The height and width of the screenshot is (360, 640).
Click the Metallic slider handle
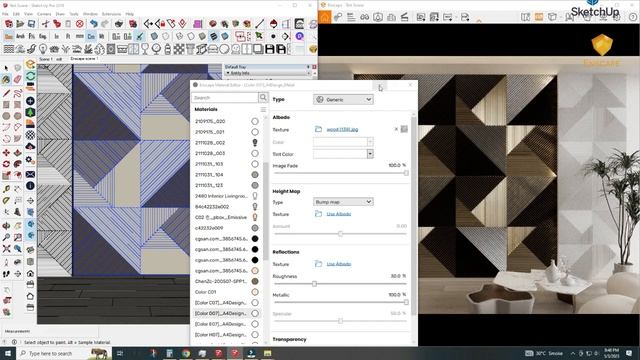(x=406, y=302)
